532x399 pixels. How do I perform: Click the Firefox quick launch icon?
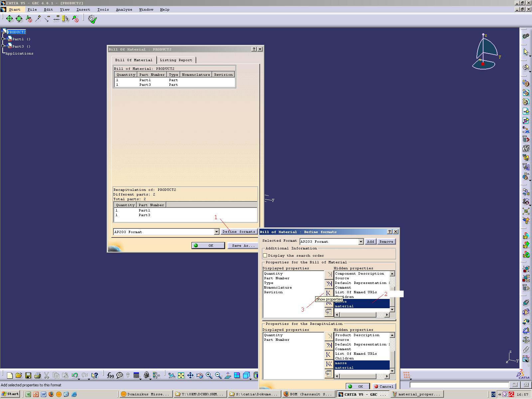click(x=51, y=394)
